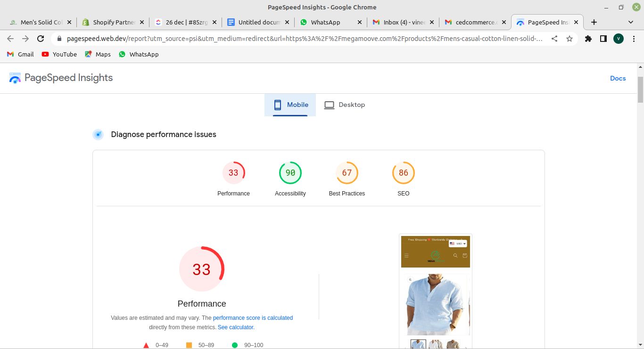
Task: Open the USD currency dropdown in preview
Action: pos(458,243)
